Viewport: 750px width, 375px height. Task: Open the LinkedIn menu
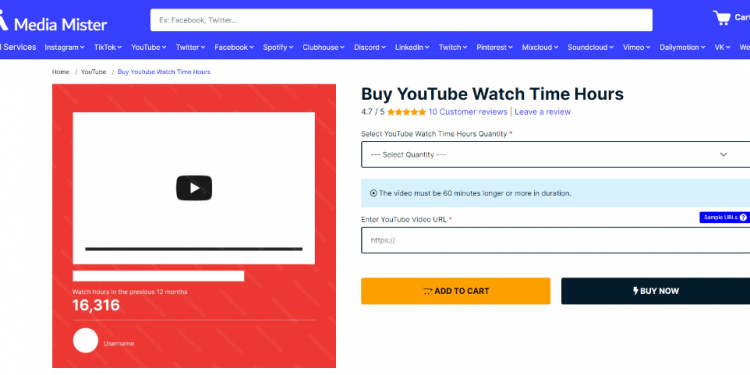coord(412,47)
